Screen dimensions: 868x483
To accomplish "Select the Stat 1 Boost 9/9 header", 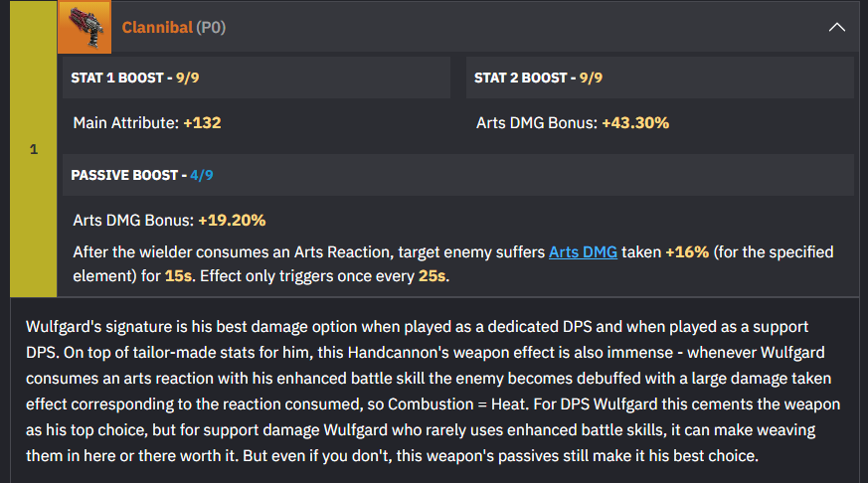I will pyautogui.click(x=257, y=78).
